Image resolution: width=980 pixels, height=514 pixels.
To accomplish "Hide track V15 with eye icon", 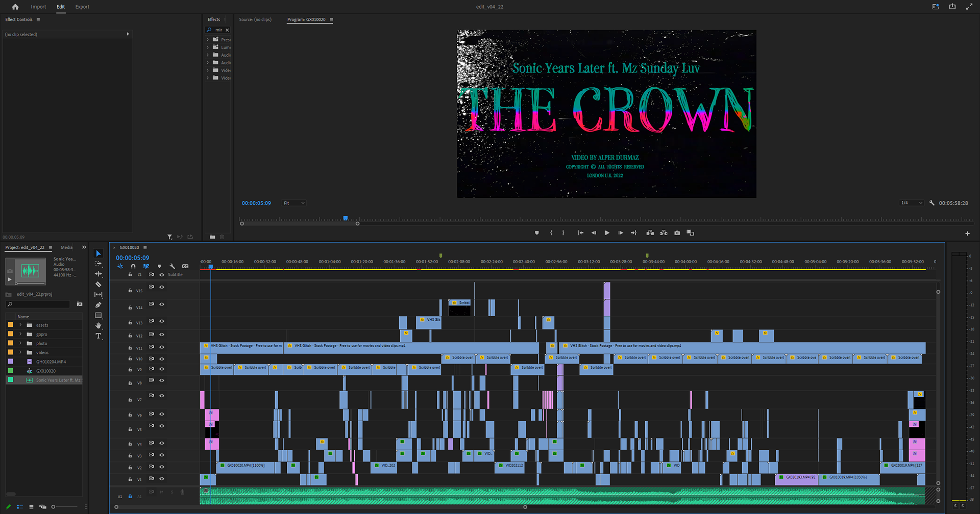I will tap(162, 287).
